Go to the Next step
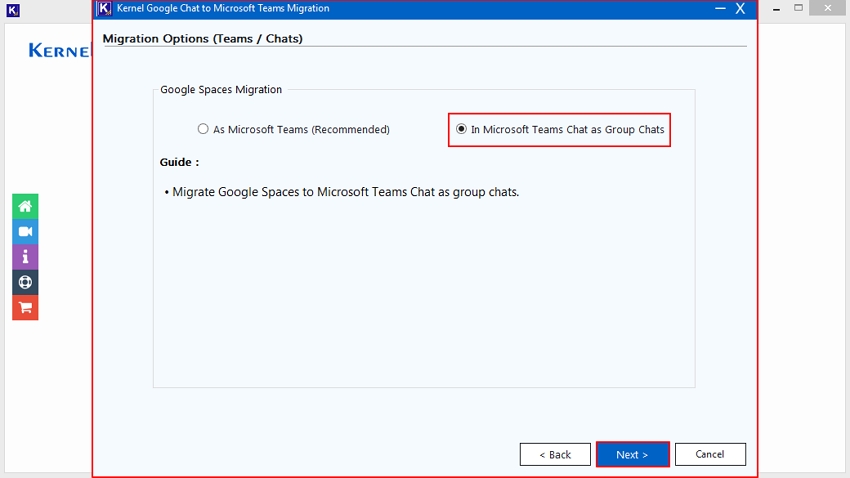Screen dimensions: 850x478 pos(632,454)
